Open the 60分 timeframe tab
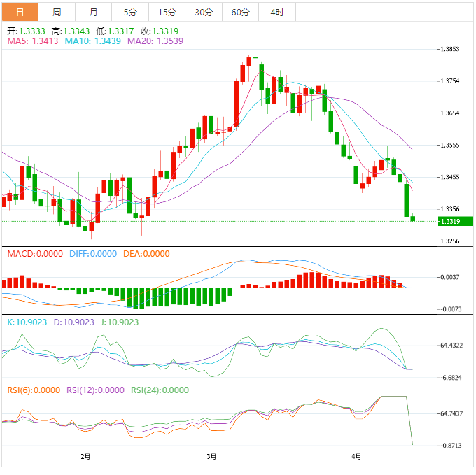The image size is (476, 475). pos(240,12)
